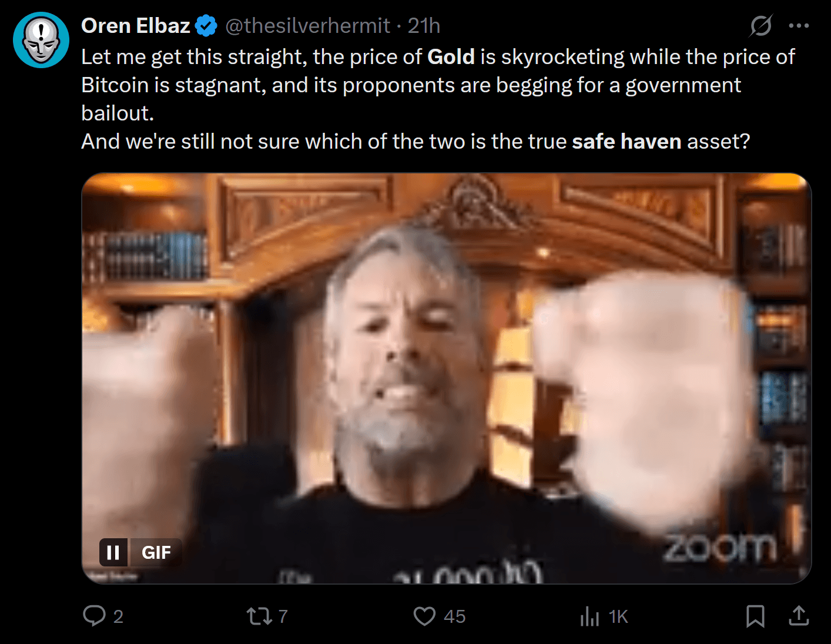Screen dimensions: 831x644
Task: Open the 21h timestamp permalink
Action: click(424, 26)
